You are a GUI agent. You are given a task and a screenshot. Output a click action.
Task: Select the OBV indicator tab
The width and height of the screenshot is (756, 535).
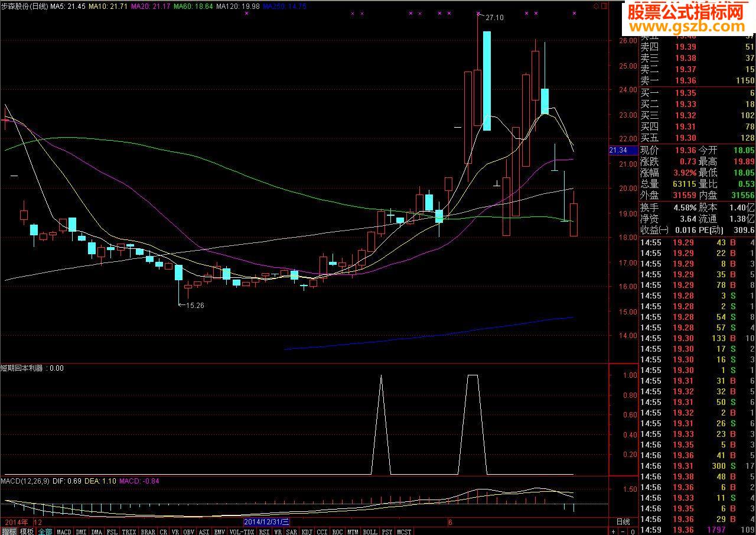click(x=189, y=531)
